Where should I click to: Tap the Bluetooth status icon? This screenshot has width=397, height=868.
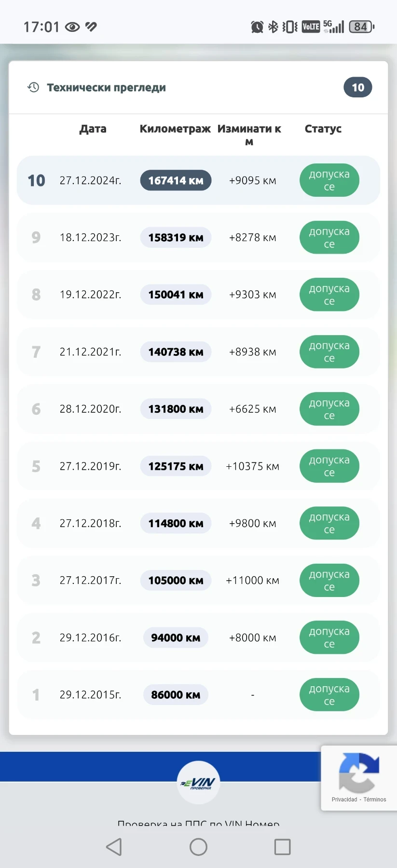273,27
